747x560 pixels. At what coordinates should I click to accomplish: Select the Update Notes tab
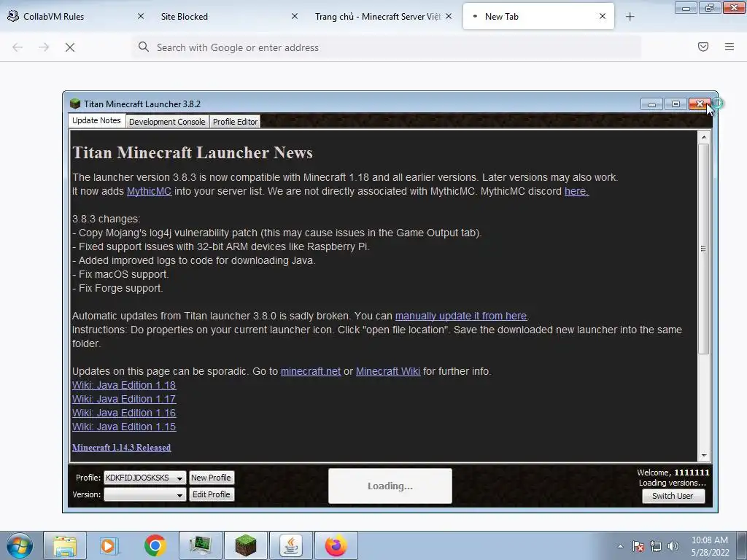[x=97, y=120]
